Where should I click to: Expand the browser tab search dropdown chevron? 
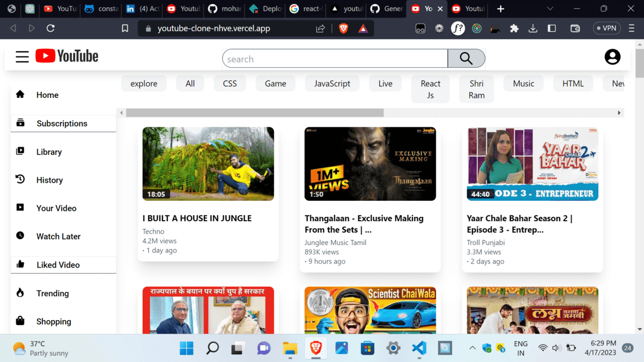(x=549, y=8)
